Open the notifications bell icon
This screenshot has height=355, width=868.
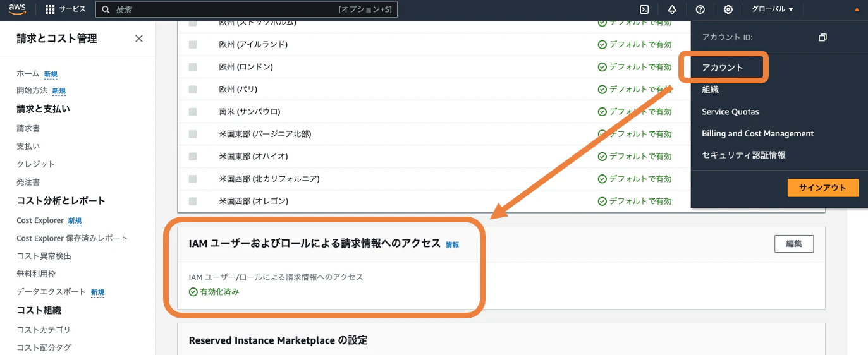coord(672,9)
